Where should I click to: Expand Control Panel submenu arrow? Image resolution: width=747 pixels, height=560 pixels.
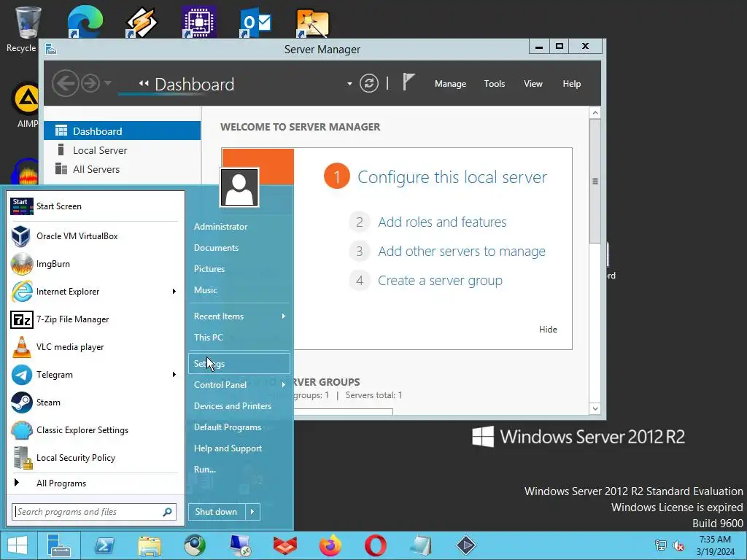click(284, 385)
